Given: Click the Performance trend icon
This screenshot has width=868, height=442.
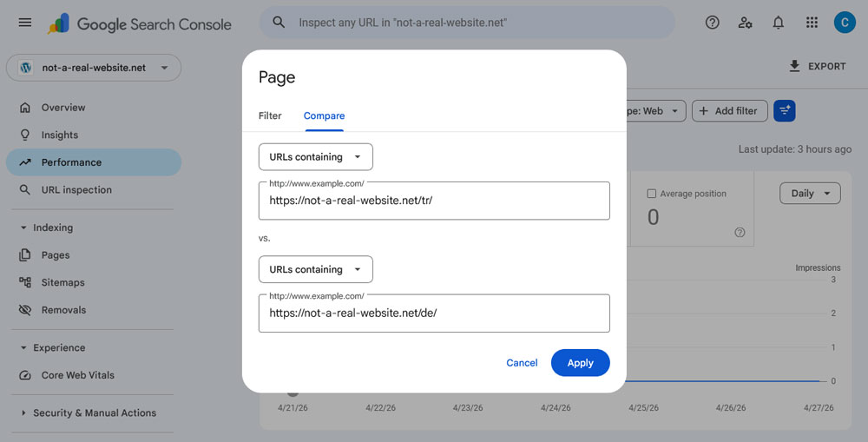Looking at the screenshot, I should point(25,162).
